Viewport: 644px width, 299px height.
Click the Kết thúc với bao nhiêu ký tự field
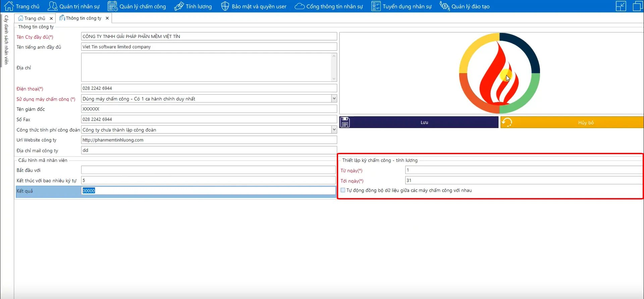(x=208, y=180)
